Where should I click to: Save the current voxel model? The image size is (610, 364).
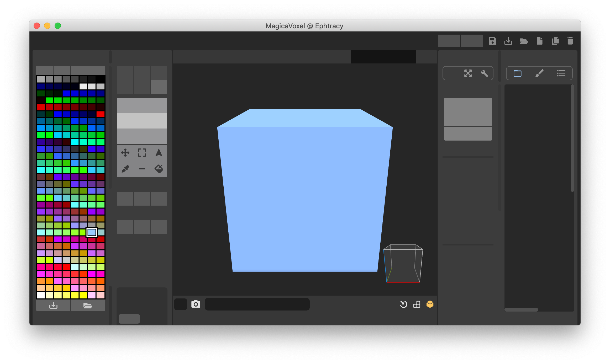[x=492, y=41]
